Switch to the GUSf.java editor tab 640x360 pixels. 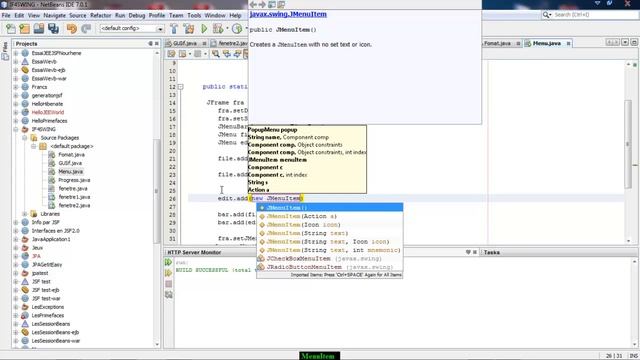coord(185,43)
